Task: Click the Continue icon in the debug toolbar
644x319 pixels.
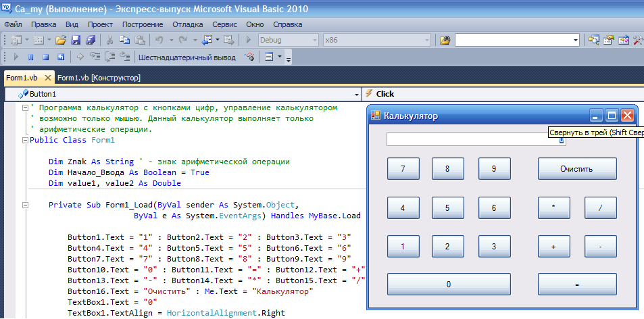Action: (16, 57)
